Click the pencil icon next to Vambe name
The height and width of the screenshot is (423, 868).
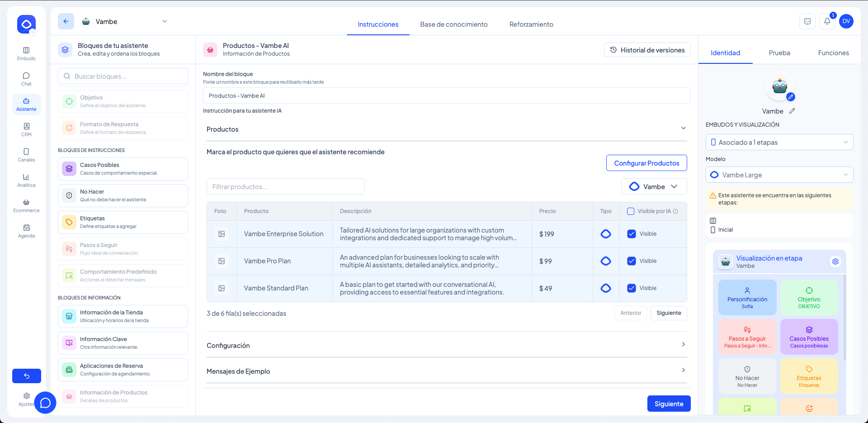click(x=792, y=111)
